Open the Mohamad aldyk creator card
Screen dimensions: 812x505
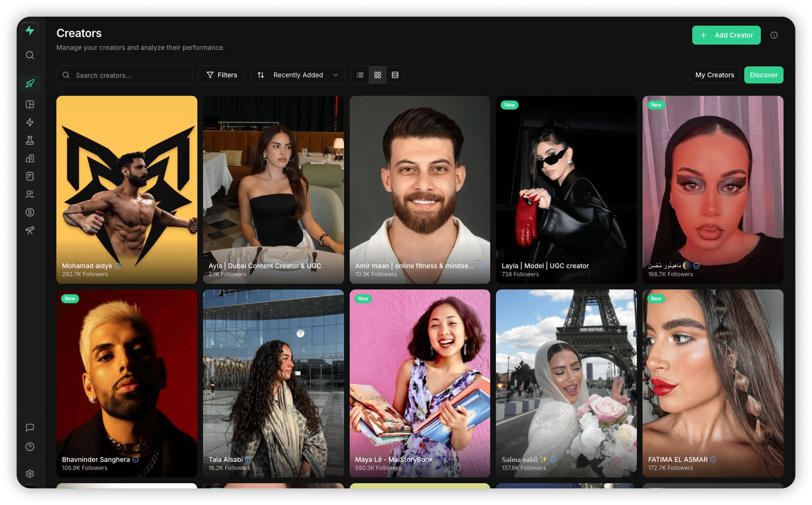click(127, 189)
